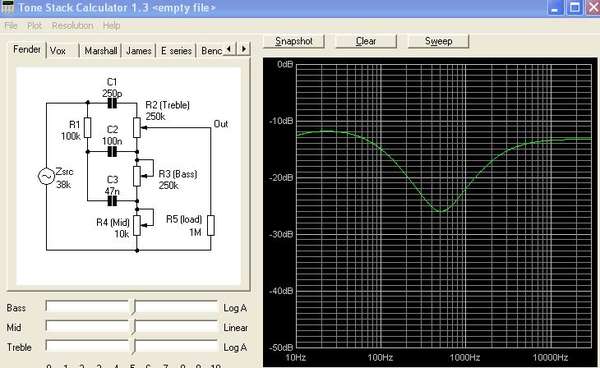Click the green frequency response curve dip
Viewport: 600px width, 368px height.
click(442, 210)
